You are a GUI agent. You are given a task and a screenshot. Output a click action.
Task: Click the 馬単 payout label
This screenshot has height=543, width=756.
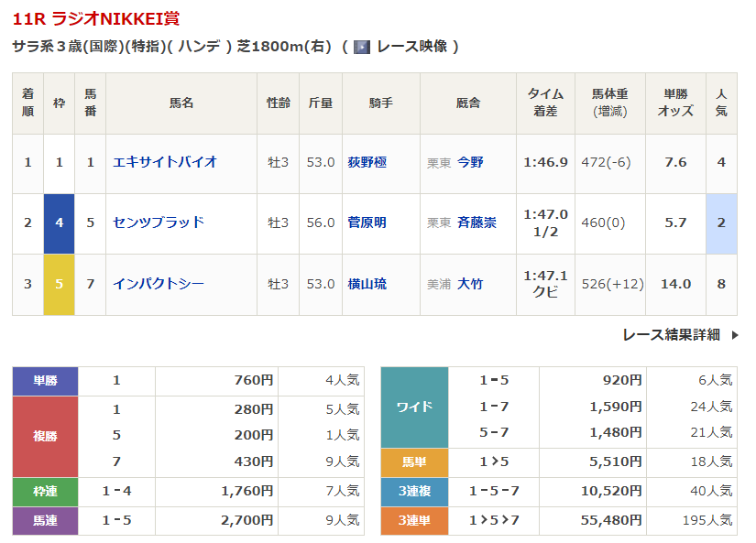[x=414, y=462]
